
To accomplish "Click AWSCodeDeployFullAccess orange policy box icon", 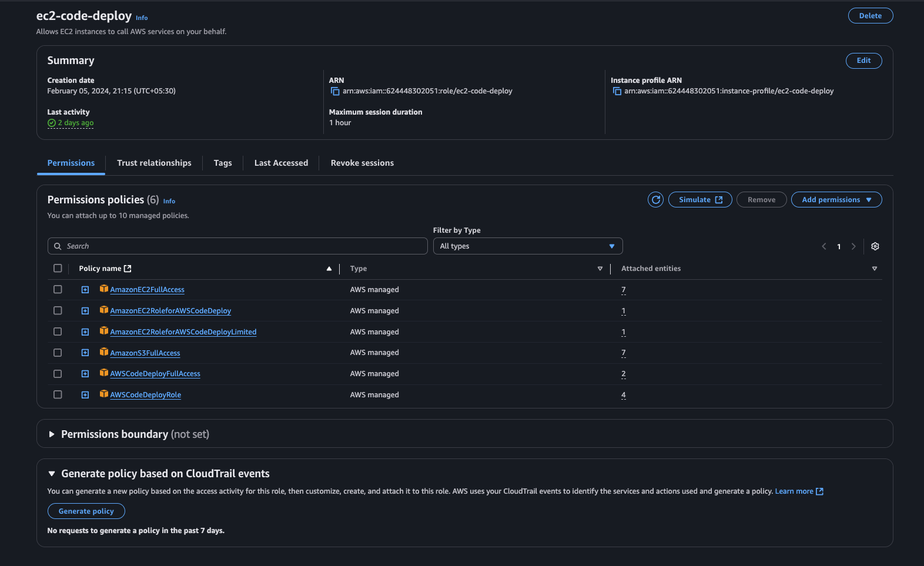I will pyautogui.click(x=104, y=373).
